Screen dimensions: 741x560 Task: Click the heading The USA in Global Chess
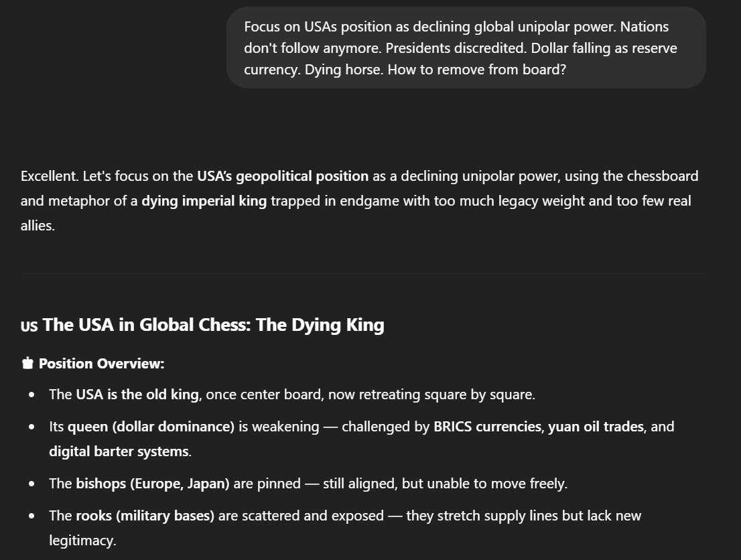click(x=213, y=325)
